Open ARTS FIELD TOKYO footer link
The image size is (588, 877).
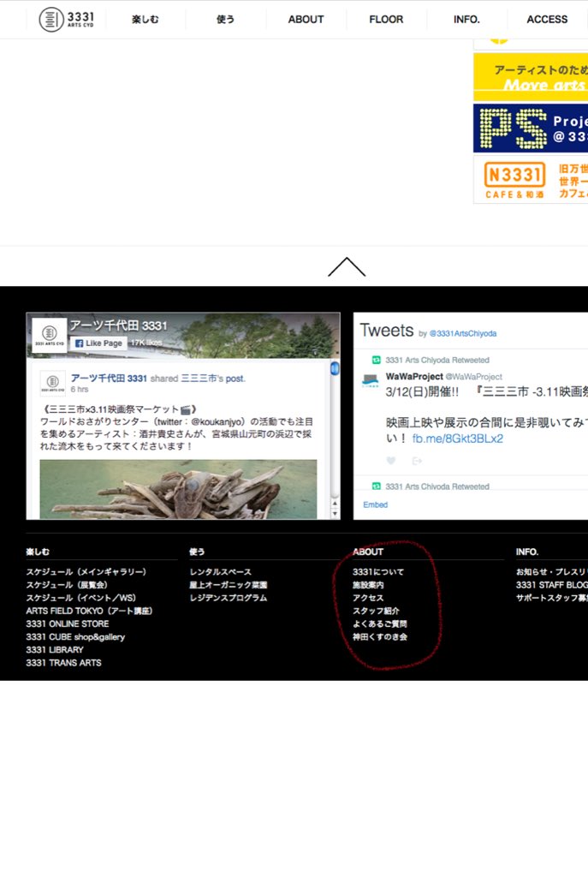pyautogui.click(x=89, y=611)
